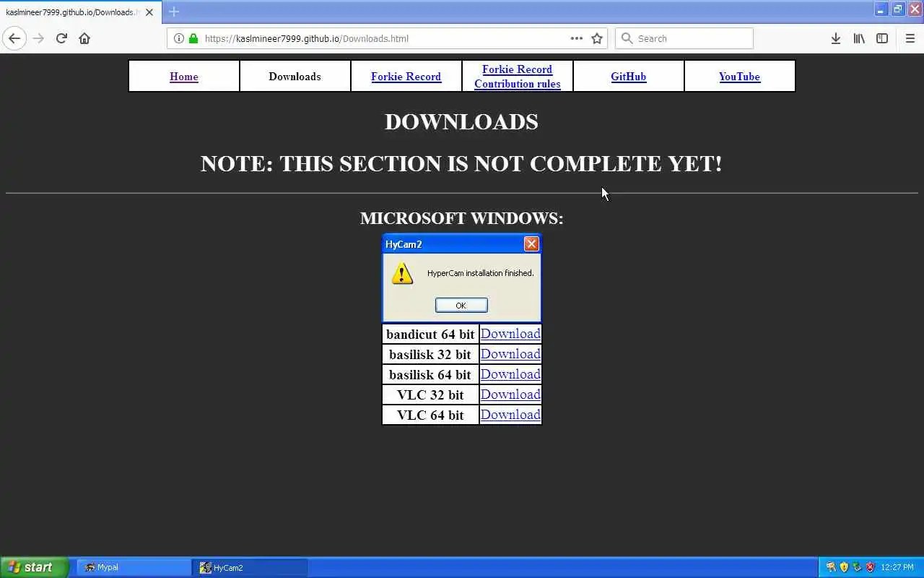This screenshot has height=578, width=924.
Task: Close the HyCam2 dialog window
Action: click(531, 244)
